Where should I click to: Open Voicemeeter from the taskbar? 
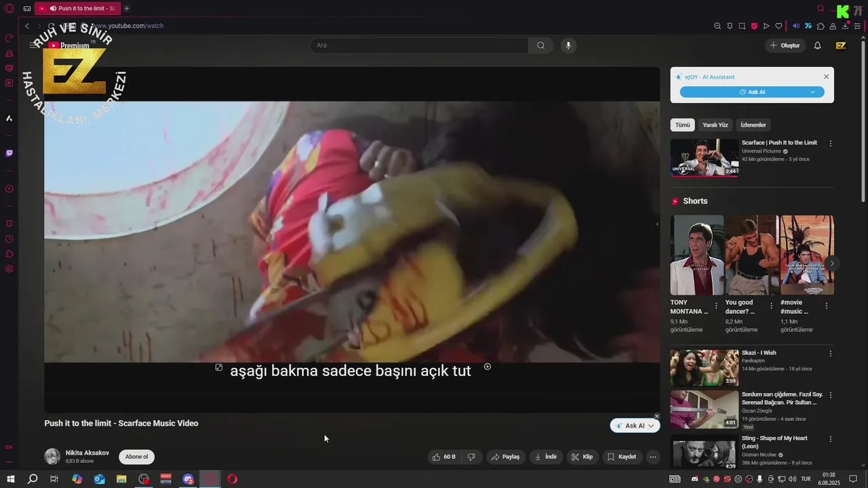click(165, 479)
